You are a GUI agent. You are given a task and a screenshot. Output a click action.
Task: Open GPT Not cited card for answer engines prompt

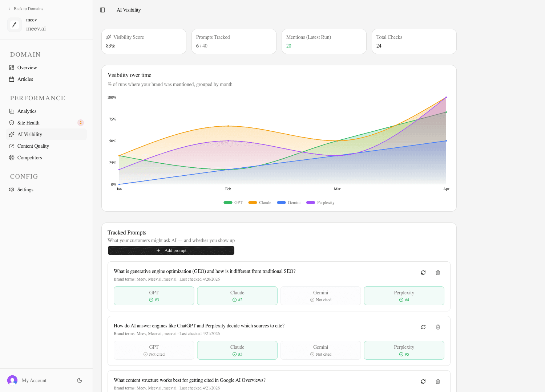coord(154,350)
